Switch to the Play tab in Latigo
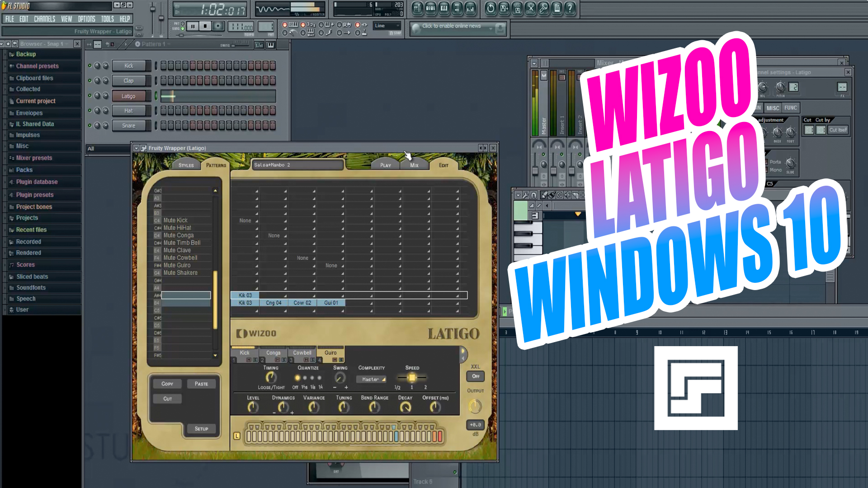Image resolution: width=868 pixels, height=488 pixels. [x=386, y=165]
